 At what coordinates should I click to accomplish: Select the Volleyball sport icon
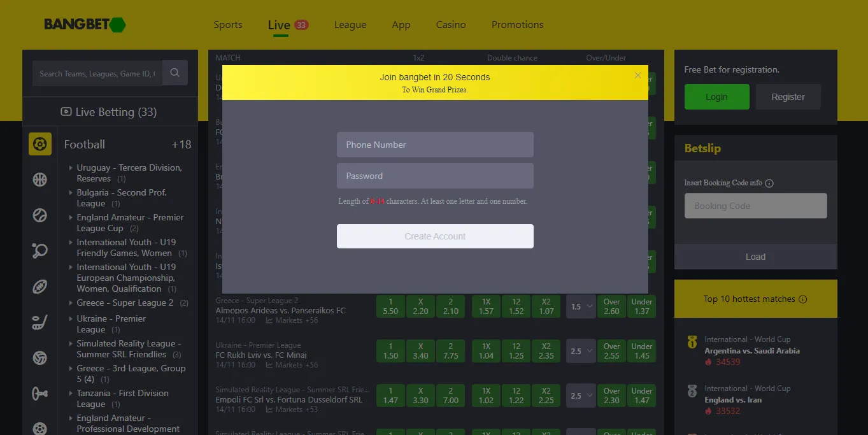tap(40, 358)
